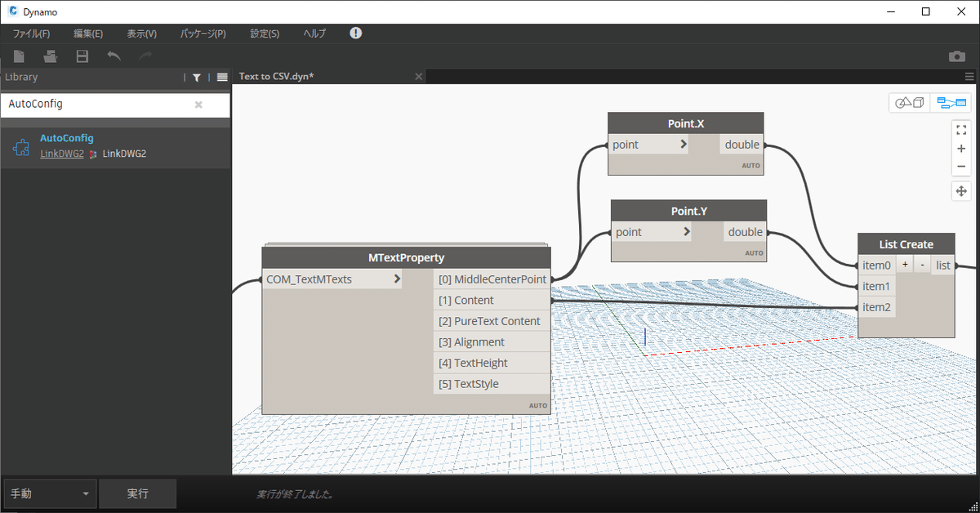Image resolution: width=980 pixels, height=513 pixels.
Task: Click the [5] TextStyle output port
Action: pos(492,384)
